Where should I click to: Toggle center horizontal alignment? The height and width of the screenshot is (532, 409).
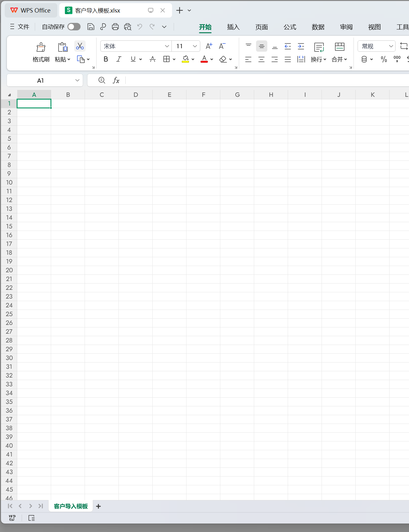pyautogui.click(x=261, y=59)
